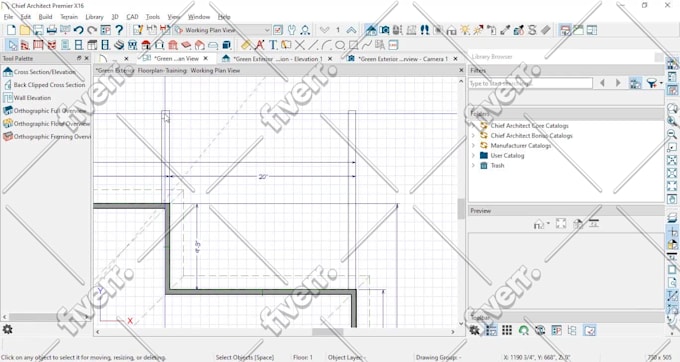Click the footprints walkthrough icon
The width and height of the screenshot is (680, 362).
coord(425,30)
